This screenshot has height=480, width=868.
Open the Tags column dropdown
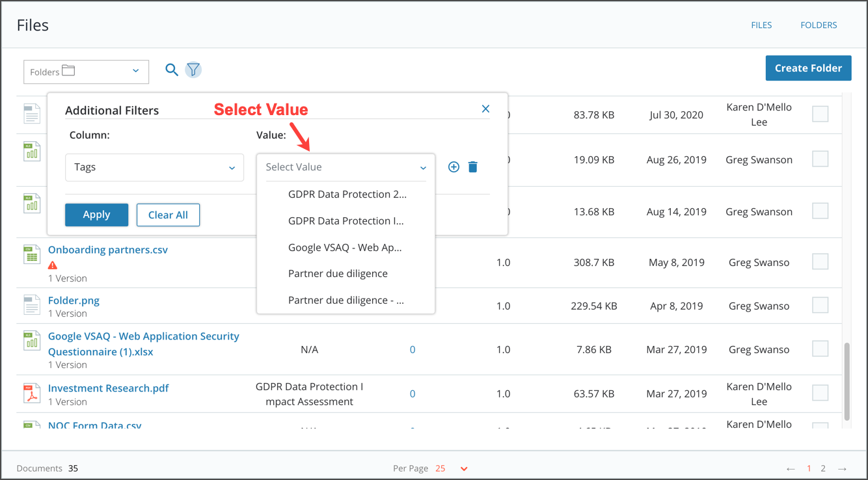click(155, 167)
